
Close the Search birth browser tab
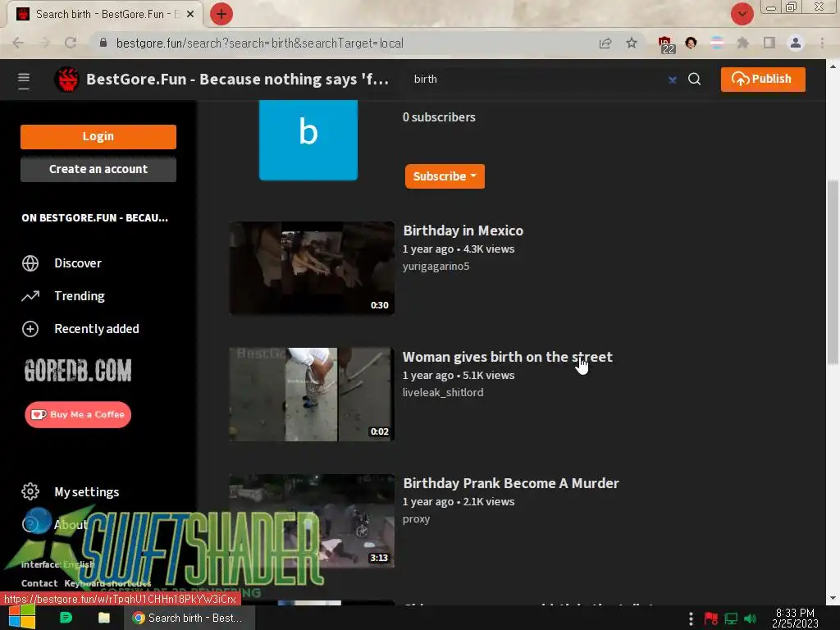[x=189, y=15]
